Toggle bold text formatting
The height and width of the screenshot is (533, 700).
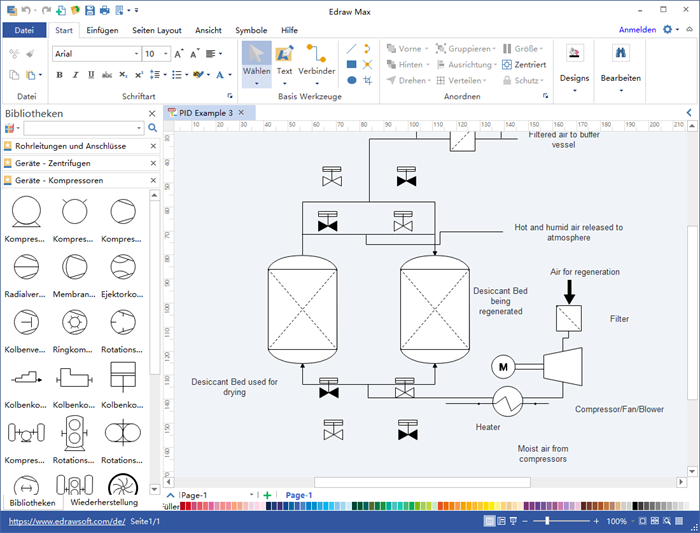click(60, 75)
